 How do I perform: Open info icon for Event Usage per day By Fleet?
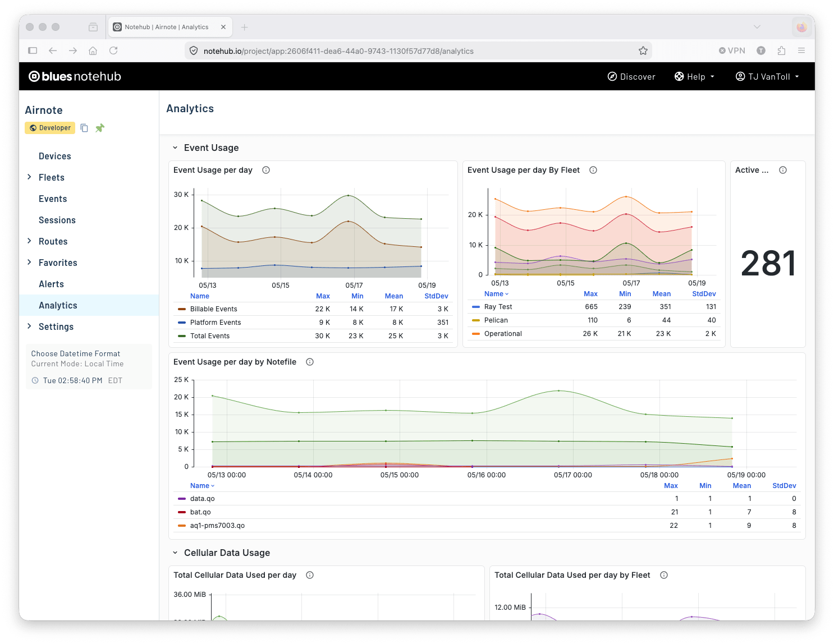(593, 170)
